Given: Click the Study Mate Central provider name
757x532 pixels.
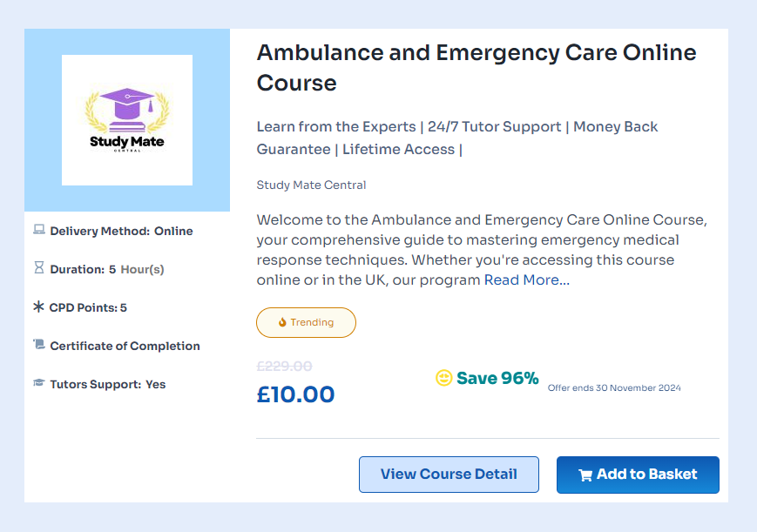Looking at the screenshot, I should [311, 185].
